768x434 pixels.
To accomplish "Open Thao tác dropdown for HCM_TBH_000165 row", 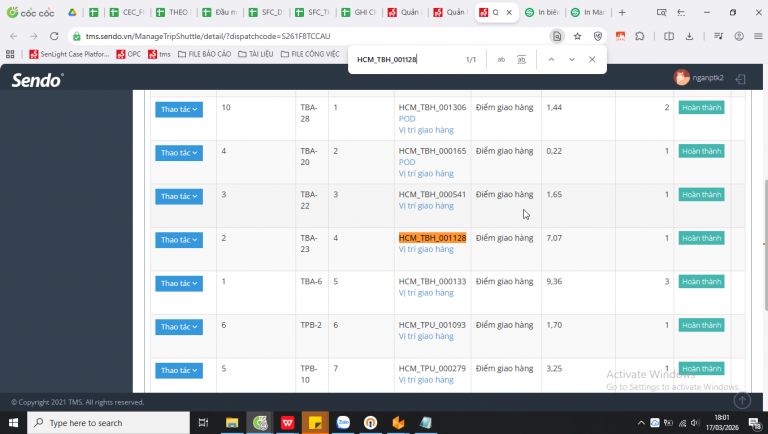I will [179, 153].
